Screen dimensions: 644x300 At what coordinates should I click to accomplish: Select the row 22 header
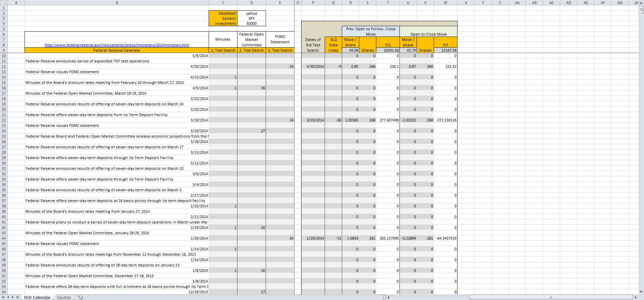(x=4, y=120)
